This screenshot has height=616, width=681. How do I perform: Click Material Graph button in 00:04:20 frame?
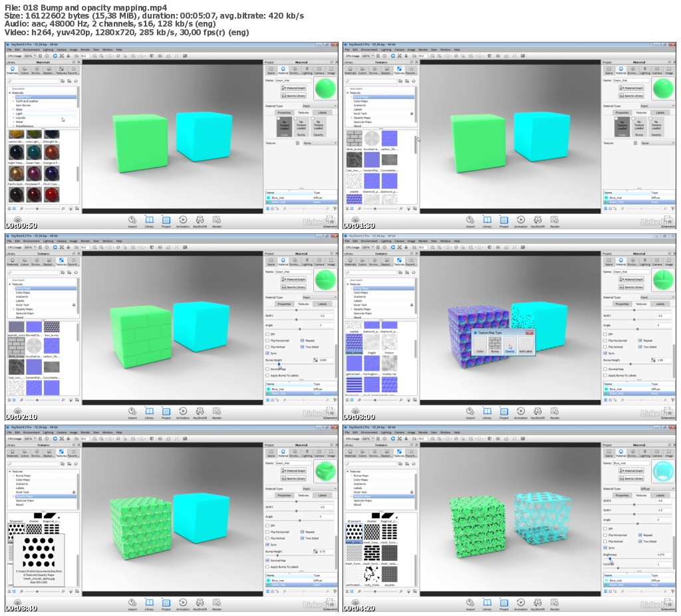(x=632, y=471)
